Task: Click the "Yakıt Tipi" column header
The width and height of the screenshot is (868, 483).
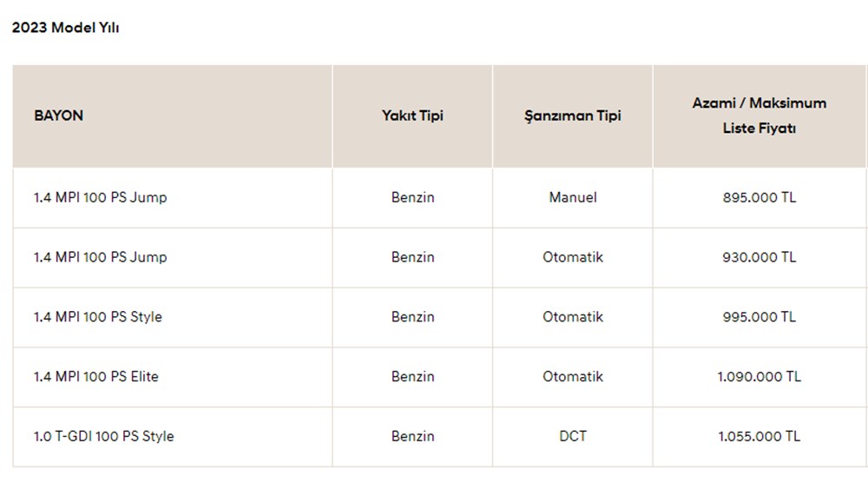Action: 412,116
